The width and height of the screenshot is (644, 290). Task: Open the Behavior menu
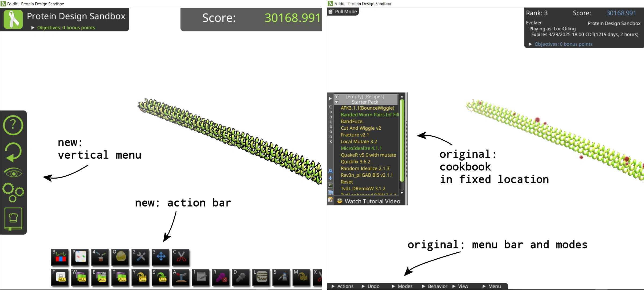(x=435, y=286)
